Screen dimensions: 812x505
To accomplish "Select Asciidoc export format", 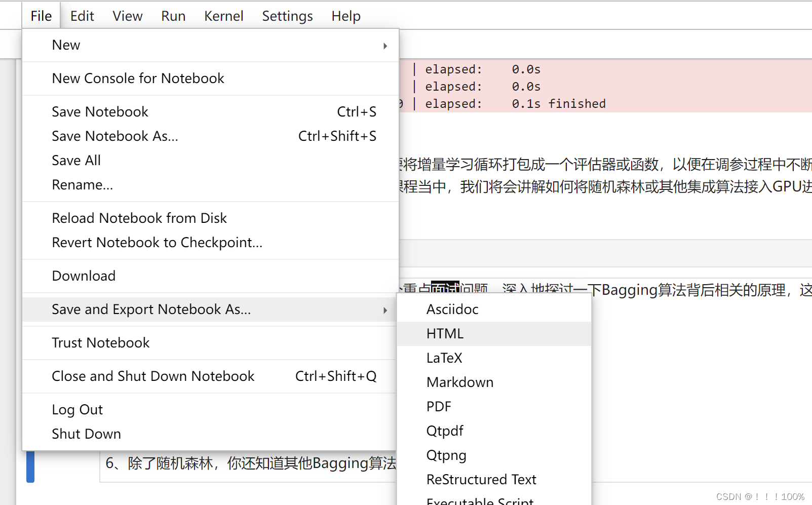I will pos(452,309).
